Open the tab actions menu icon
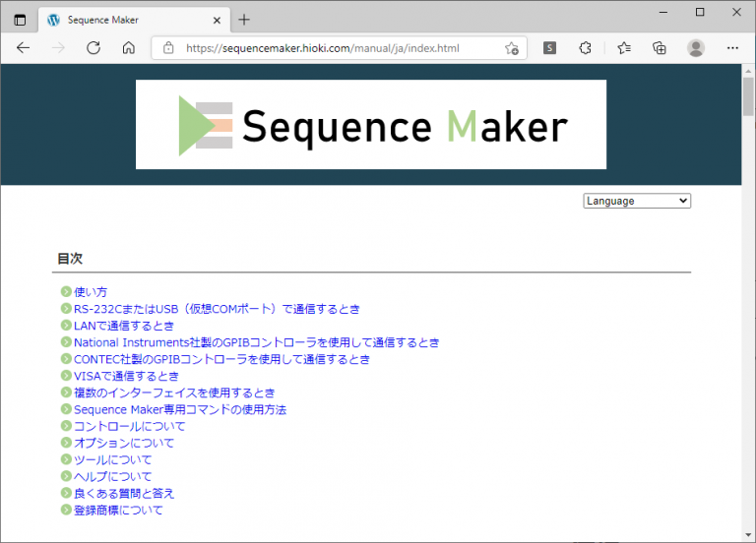 (x=20, y=21)
